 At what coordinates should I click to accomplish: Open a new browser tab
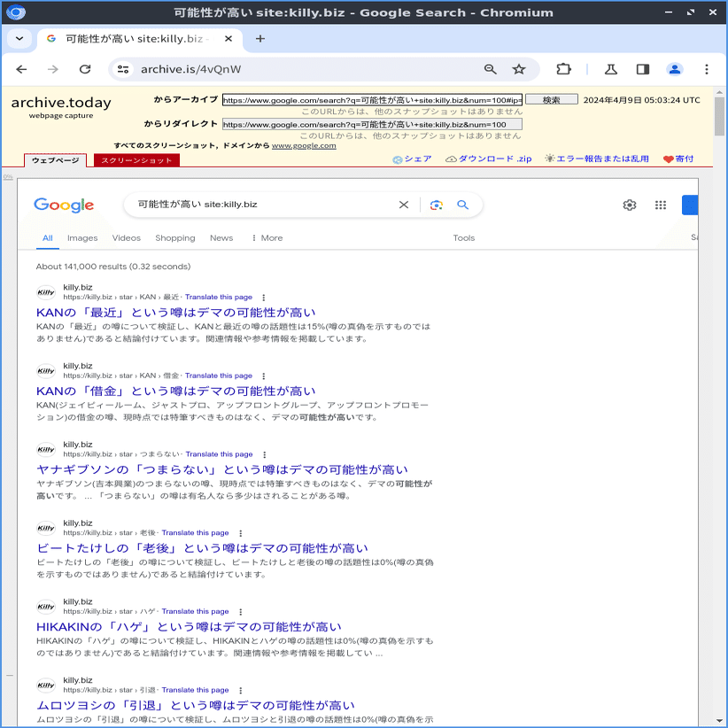[260, 39]
